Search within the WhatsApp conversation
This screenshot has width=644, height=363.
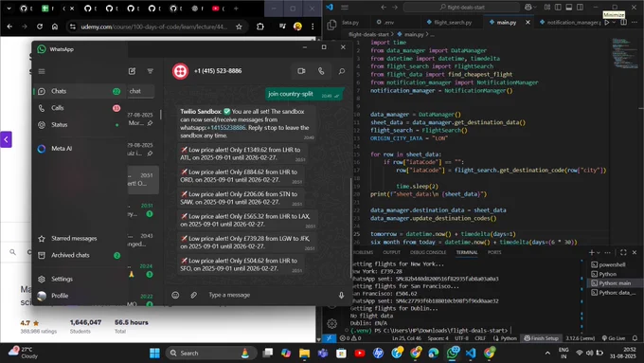341,71
